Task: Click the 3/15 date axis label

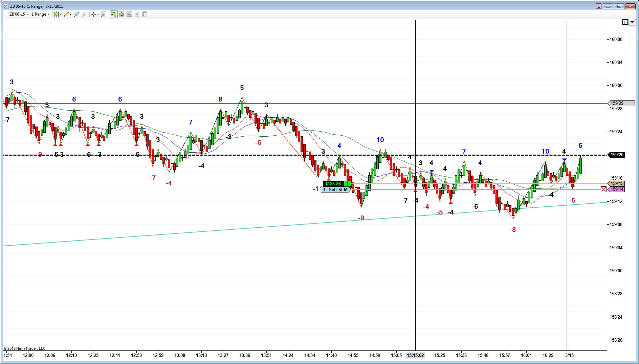Action: [x=570, y=355]
